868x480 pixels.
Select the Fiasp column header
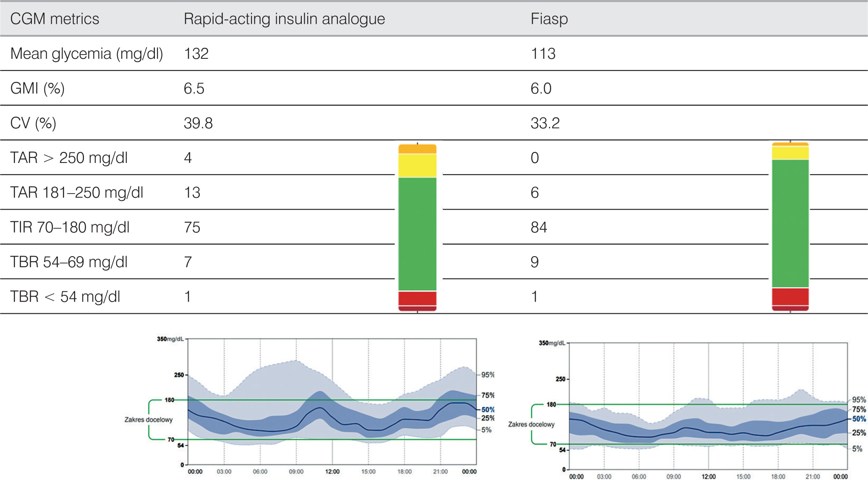[549, 19]
